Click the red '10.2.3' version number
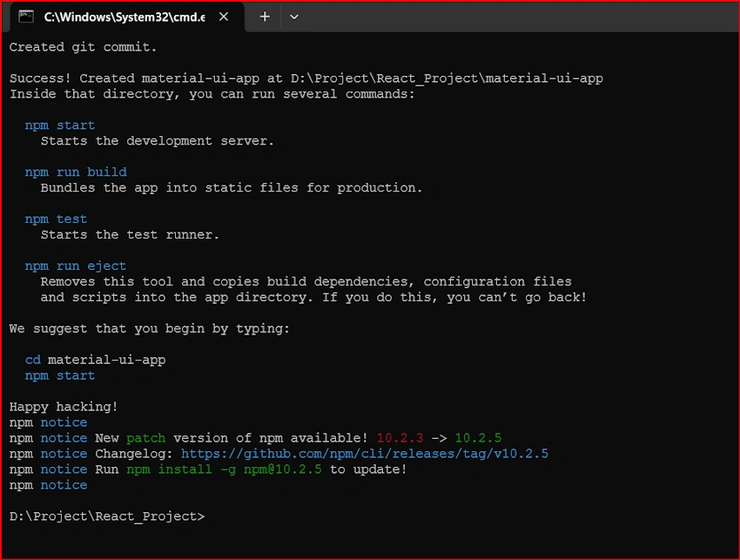Image resolution: width=740 pixels, height=560 pixels. pyautogui.click(x=400, y=438)
